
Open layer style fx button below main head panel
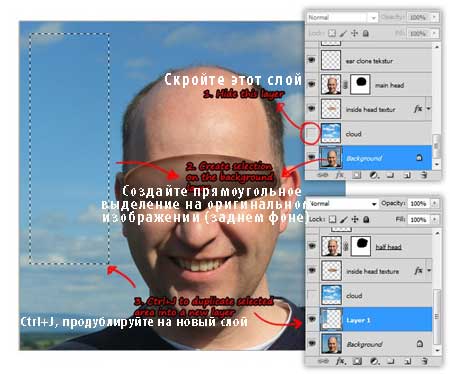tap(340, 175)
